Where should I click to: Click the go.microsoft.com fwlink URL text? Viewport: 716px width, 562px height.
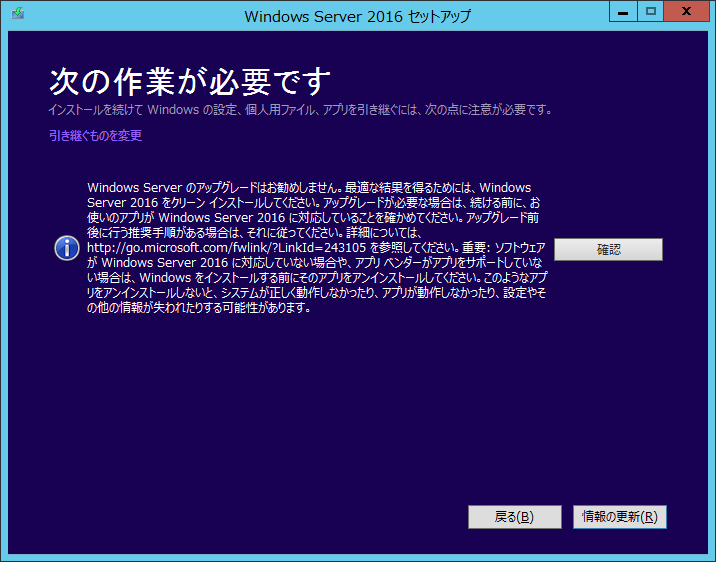pos(226,248)
